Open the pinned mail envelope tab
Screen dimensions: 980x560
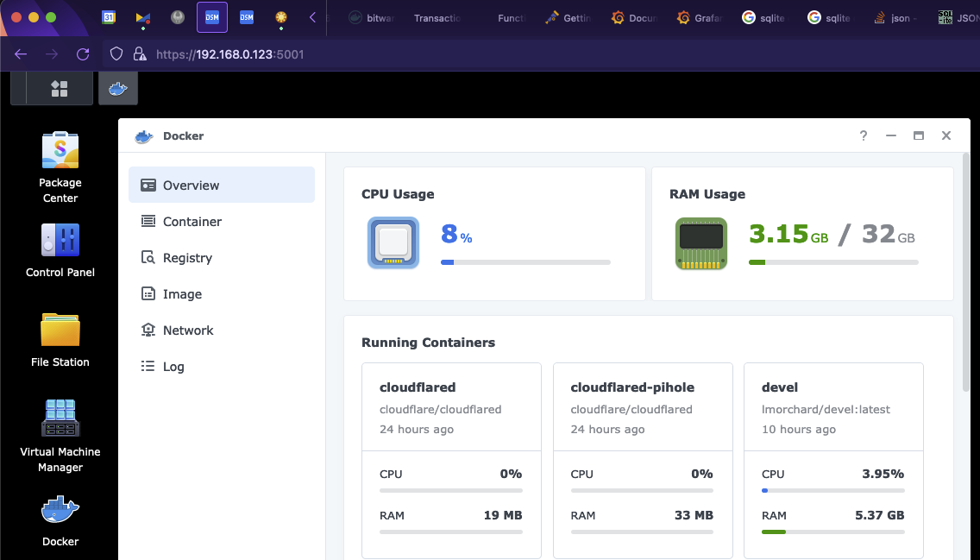point(143,17)
